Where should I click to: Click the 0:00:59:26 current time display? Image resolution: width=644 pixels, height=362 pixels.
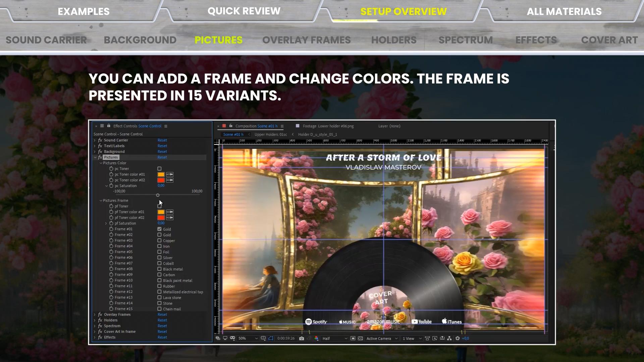[x=286, y=339]
